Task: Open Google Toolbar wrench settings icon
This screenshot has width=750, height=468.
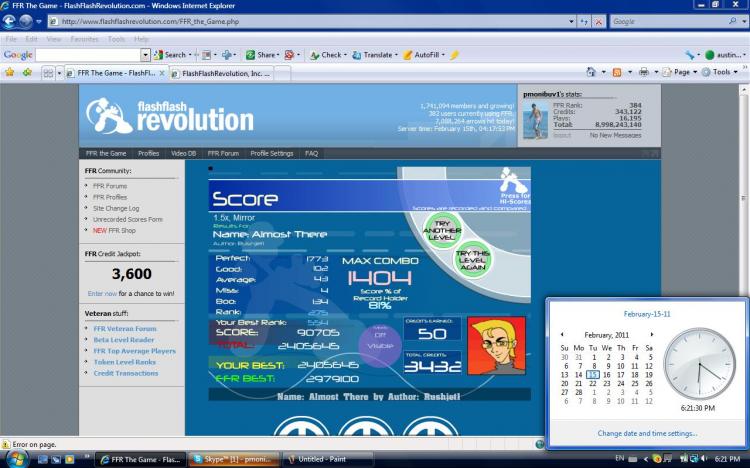Action: click(x=689, y=55)
